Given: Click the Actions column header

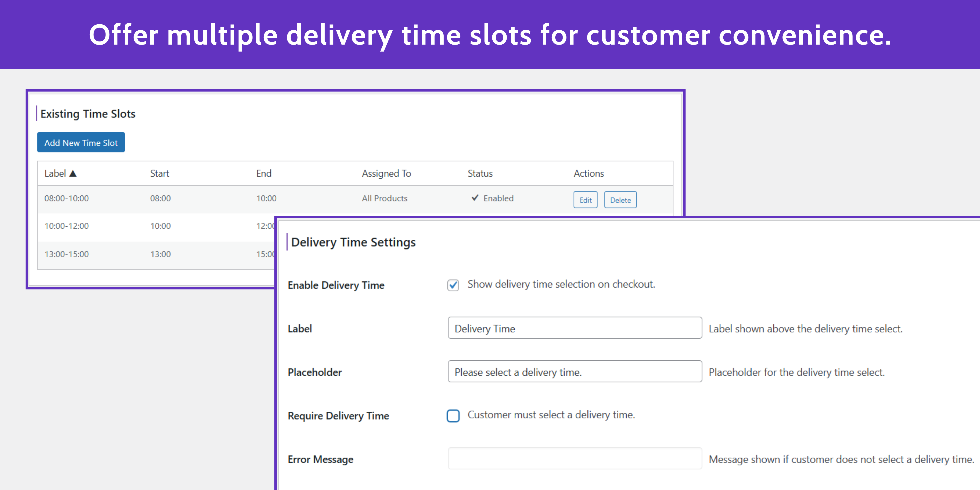Looking at the screenshot, I should click(x=589, y=173).
